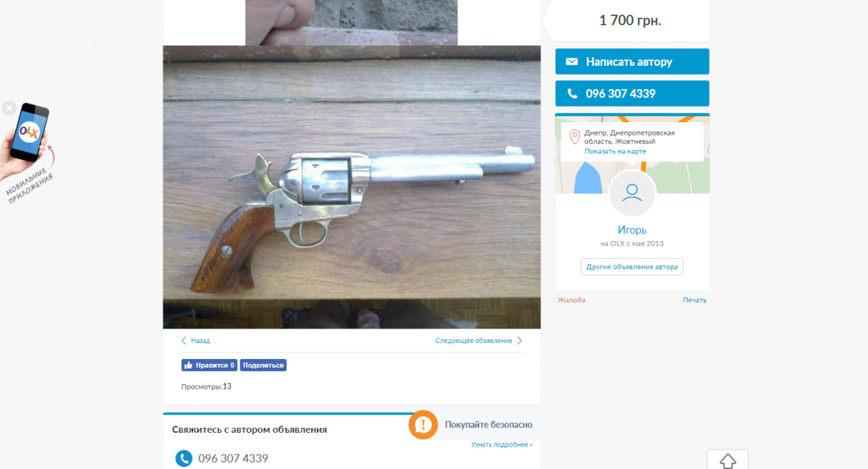Report ad using Жалоба link
868x469 pixels.
(571, 300)
